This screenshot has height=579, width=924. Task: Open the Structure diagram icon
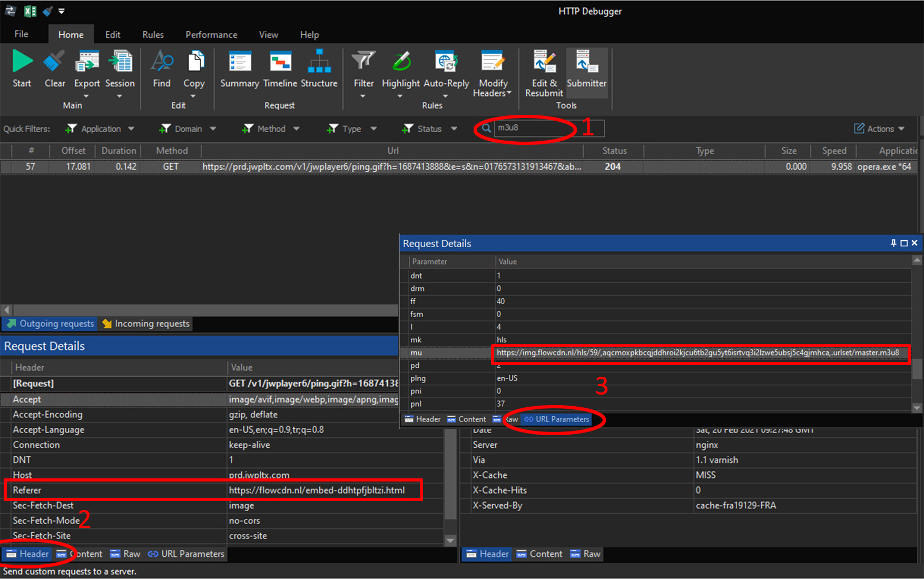(319, 62)
